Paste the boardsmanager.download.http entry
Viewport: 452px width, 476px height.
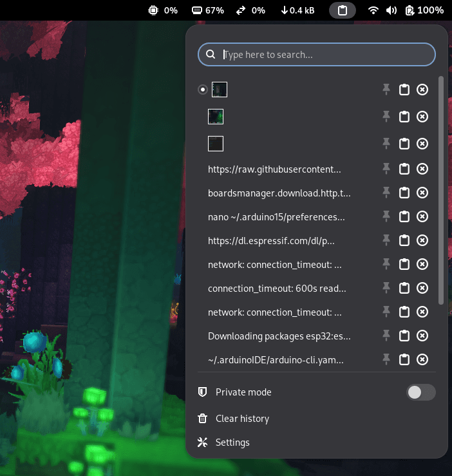[x=404, y=193]
